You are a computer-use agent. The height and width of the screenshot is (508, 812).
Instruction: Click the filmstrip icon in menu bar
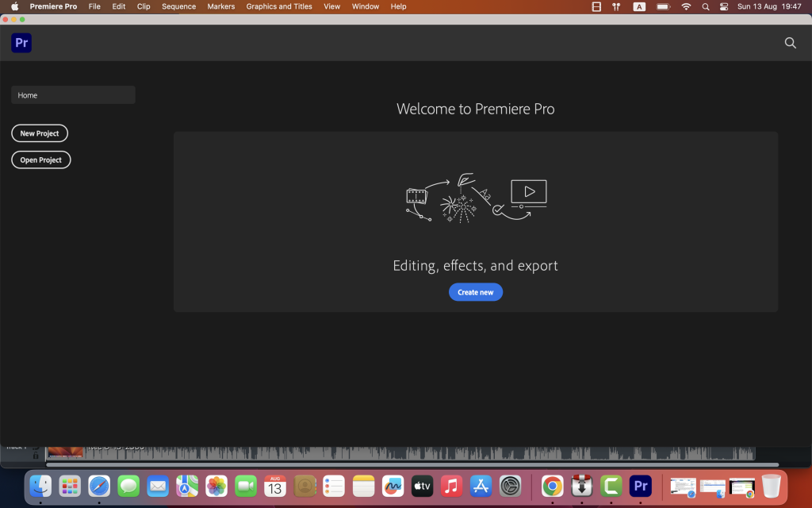pos(596,6)
